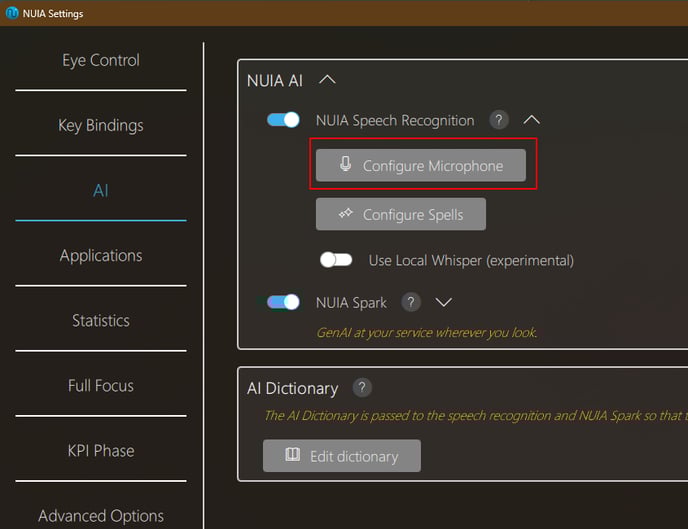Click the NUIA Speech Recognition label

pos(395,120)
